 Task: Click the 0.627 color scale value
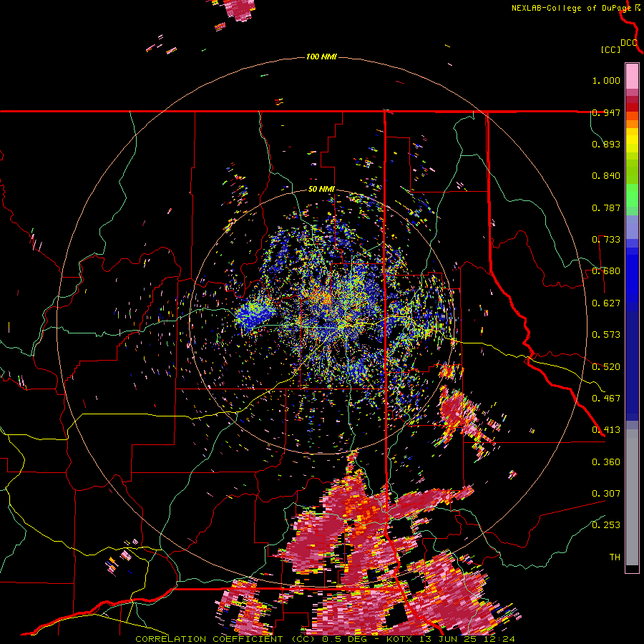tap(606, 303)
